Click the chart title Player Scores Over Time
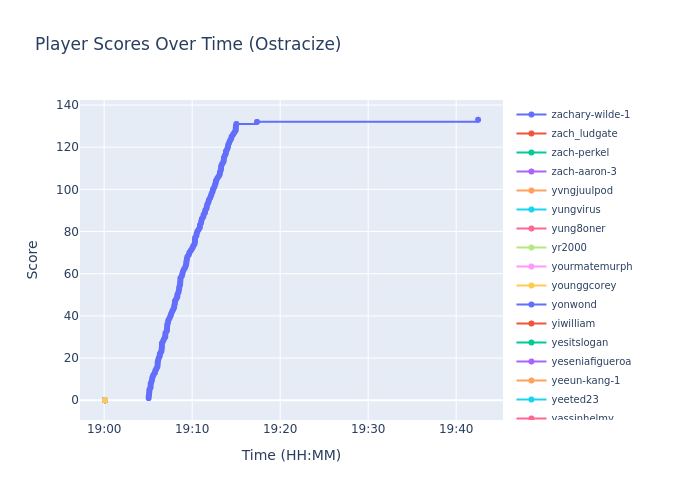 click(188, 45)
